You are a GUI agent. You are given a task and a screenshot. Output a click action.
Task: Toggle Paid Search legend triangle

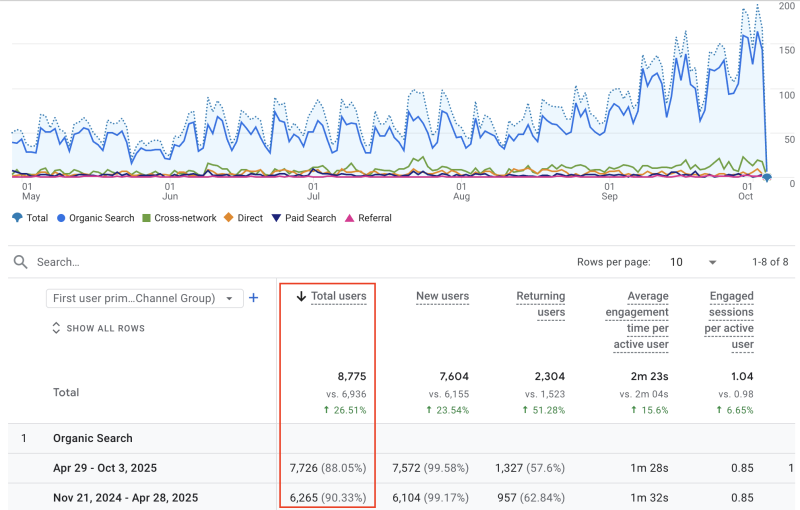[x=278, y=218]
